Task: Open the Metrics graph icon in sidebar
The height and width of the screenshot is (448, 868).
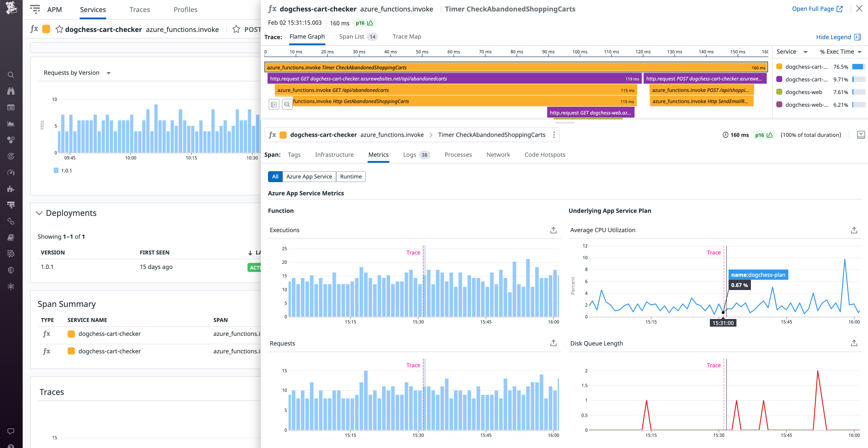Action: click(x=11, y=123)
